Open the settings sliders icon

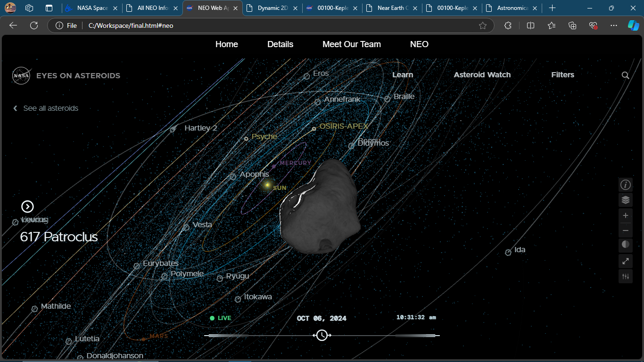[626, 276]
